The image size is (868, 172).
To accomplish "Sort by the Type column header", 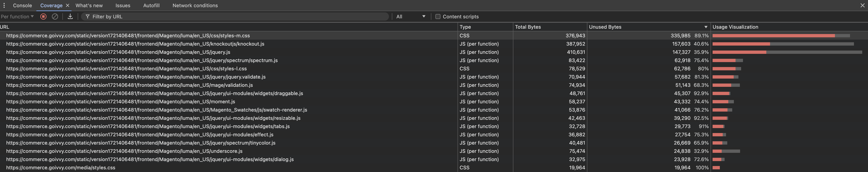I will coord(485,27).
